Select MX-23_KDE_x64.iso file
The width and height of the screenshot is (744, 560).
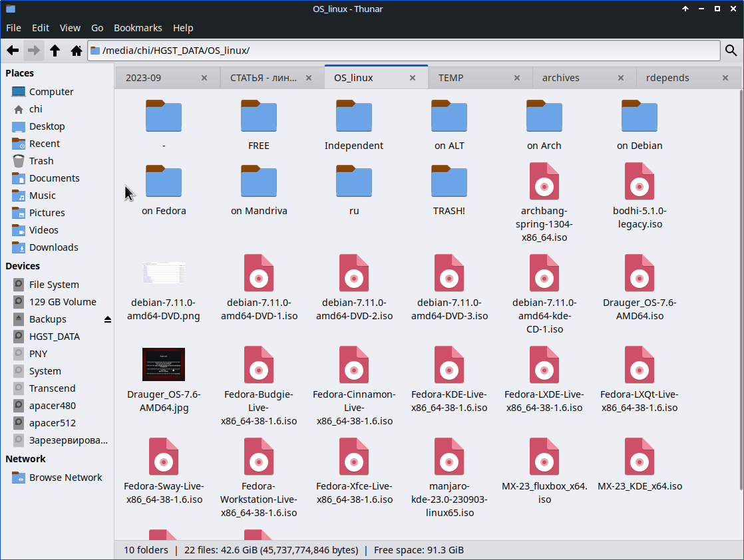(640, 465)
